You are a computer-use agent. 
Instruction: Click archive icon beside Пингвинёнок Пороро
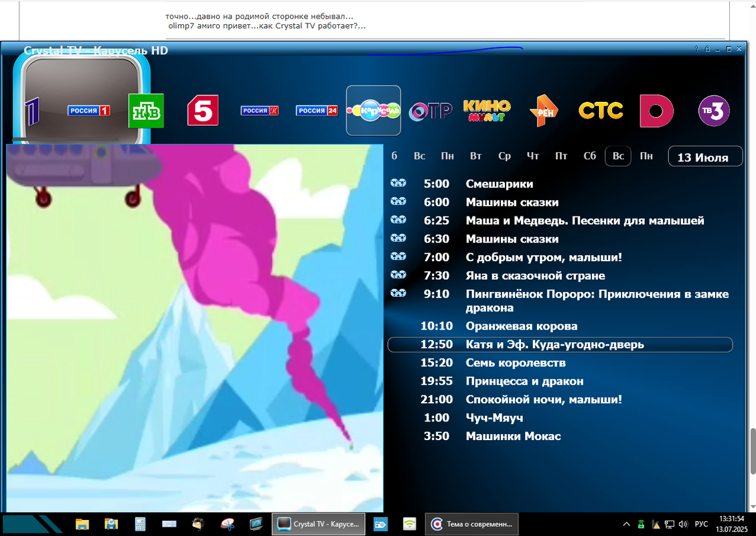398,293
